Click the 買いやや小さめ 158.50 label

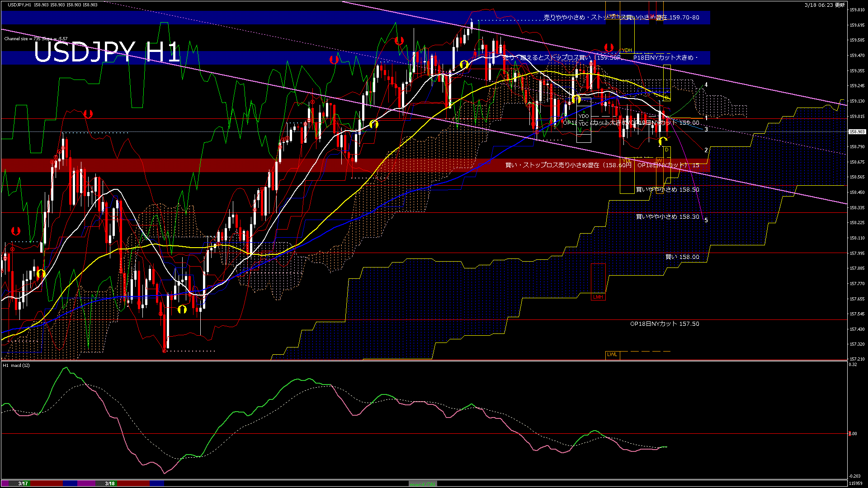667,190
